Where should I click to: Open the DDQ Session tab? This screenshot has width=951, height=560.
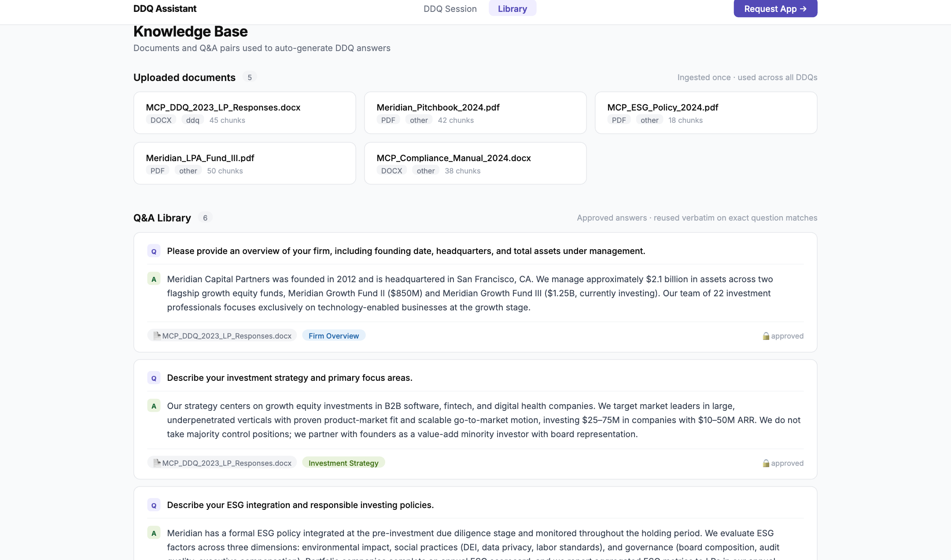[450, 9]
